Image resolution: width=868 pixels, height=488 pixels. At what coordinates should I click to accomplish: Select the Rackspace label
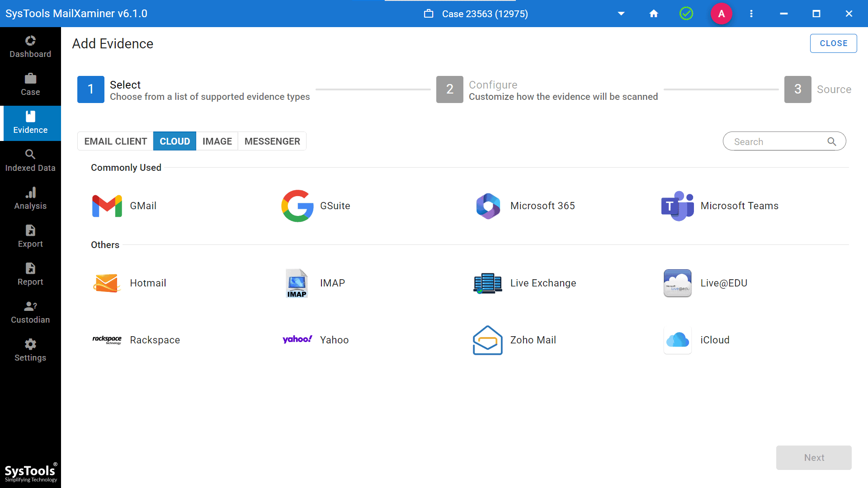(155, 340)
